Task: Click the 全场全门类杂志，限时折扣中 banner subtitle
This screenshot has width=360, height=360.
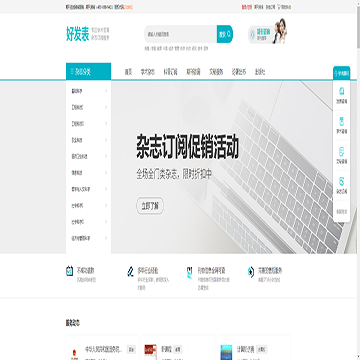Action: coord(174,174)
